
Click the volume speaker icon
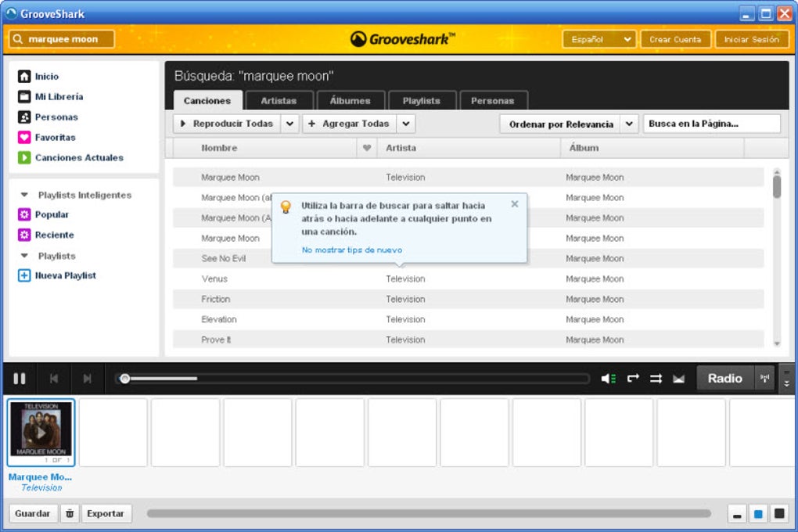(x=606, y=378)
